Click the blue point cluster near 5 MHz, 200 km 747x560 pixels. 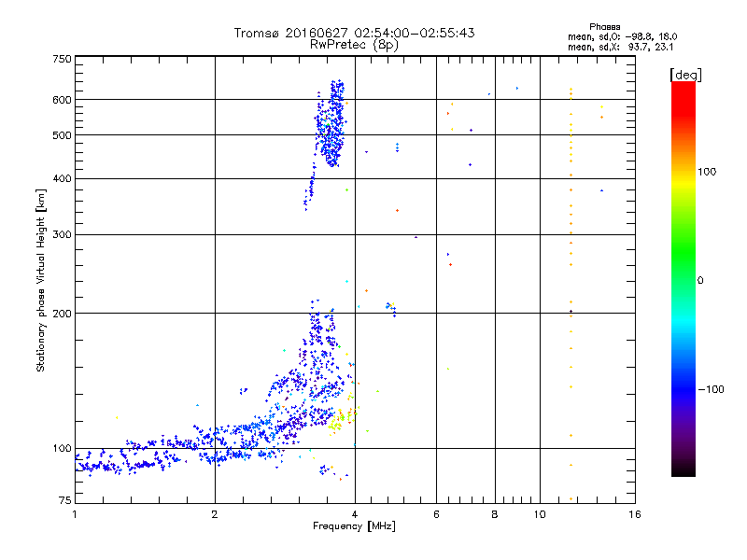tap(390, 309)
